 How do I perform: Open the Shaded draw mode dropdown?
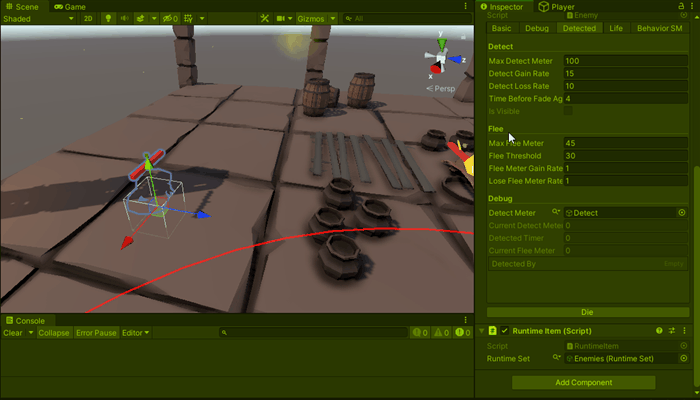point(36,18)
